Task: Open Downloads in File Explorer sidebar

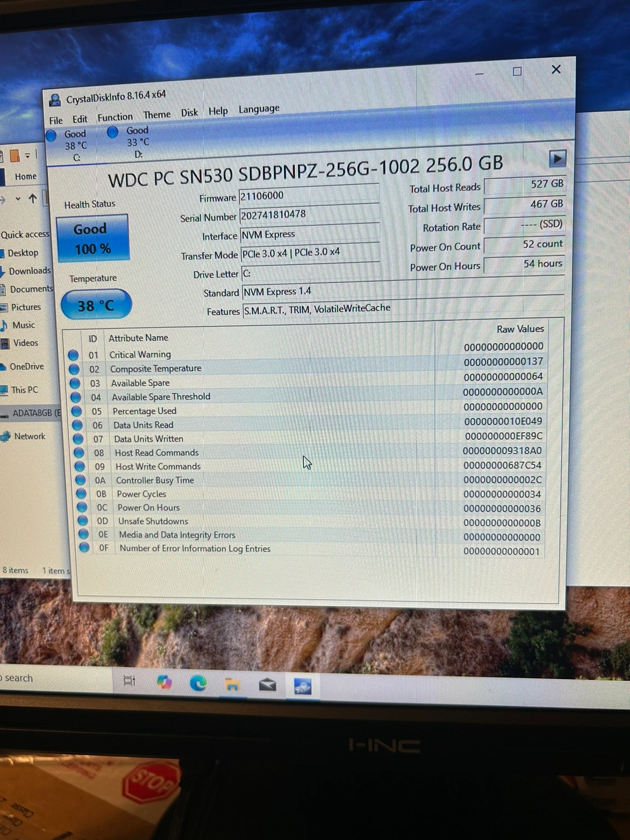Action: (30, 271)
